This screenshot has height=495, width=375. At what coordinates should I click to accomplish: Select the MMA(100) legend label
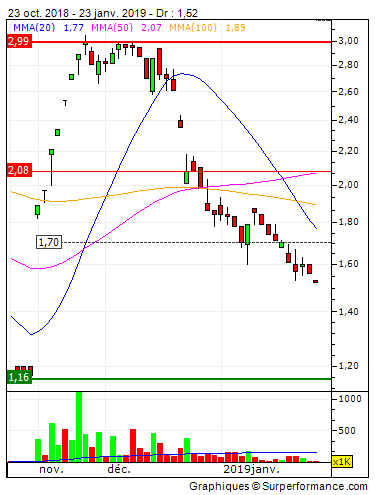click(x=193, y=27)
